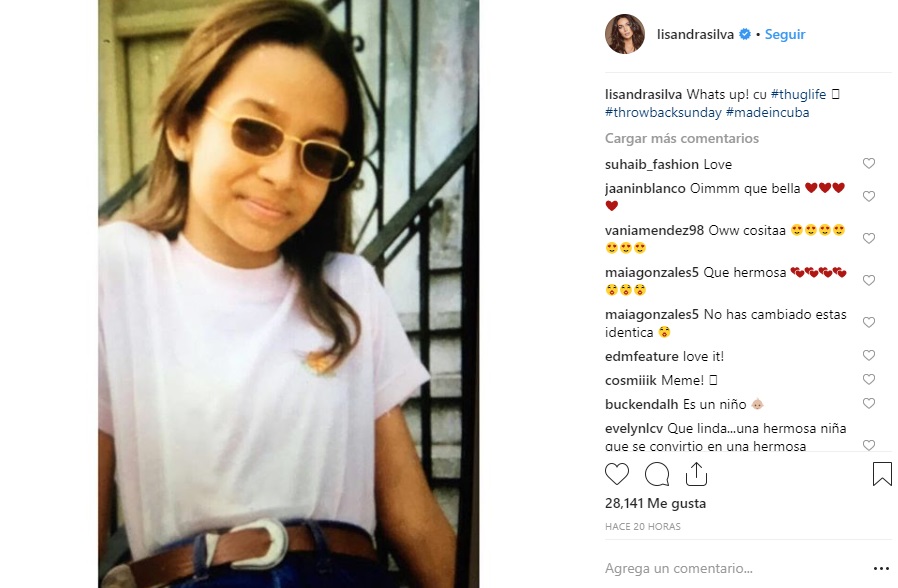Like vaniamendez98's comment
This screenshot has height=588, width=898.
pos(868,239)
